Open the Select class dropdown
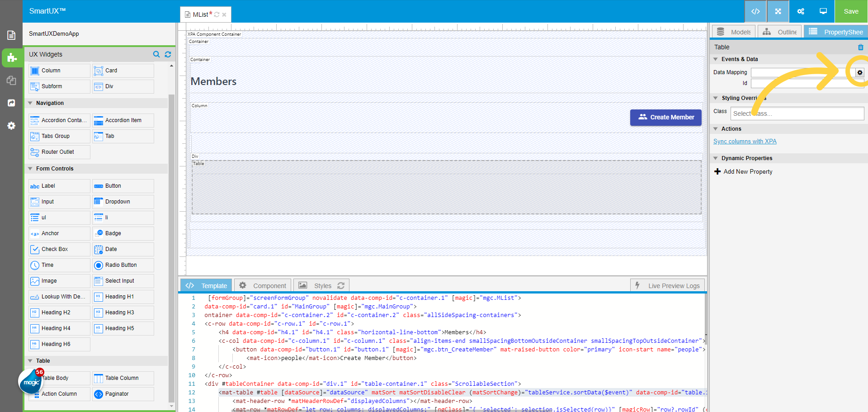 (797, 114)
